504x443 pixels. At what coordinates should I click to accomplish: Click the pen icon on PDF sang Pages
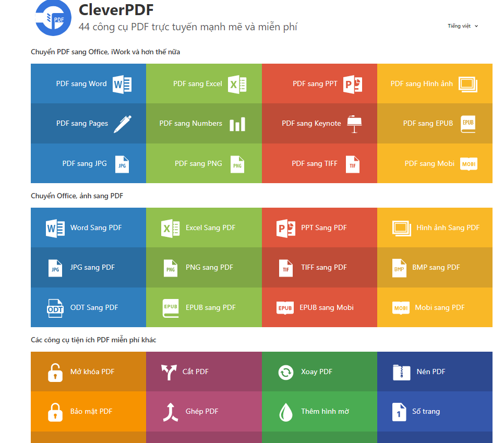pyautogui.click(x=123, y=124)
